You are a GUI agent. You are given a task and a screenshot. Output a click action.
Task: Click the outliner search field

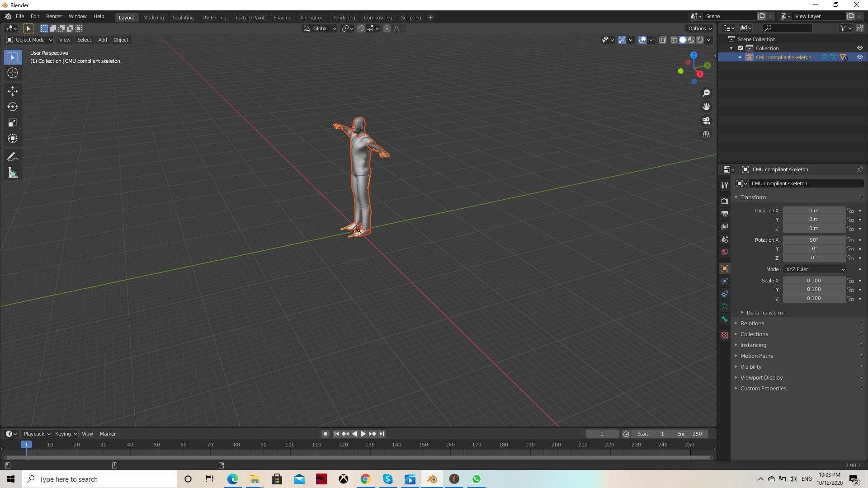point(789,28)
